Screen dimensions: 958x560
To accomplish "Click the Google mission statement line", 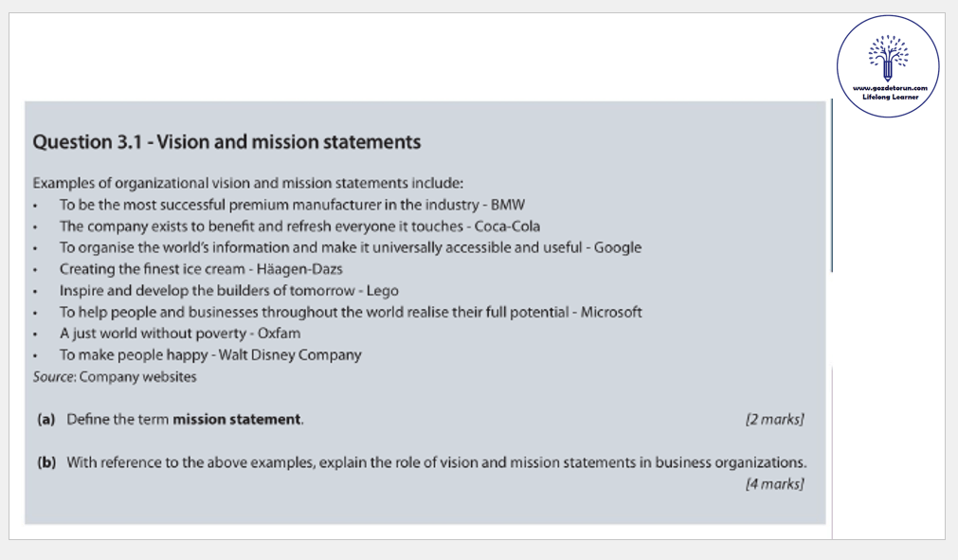I will tap(350, 247).
